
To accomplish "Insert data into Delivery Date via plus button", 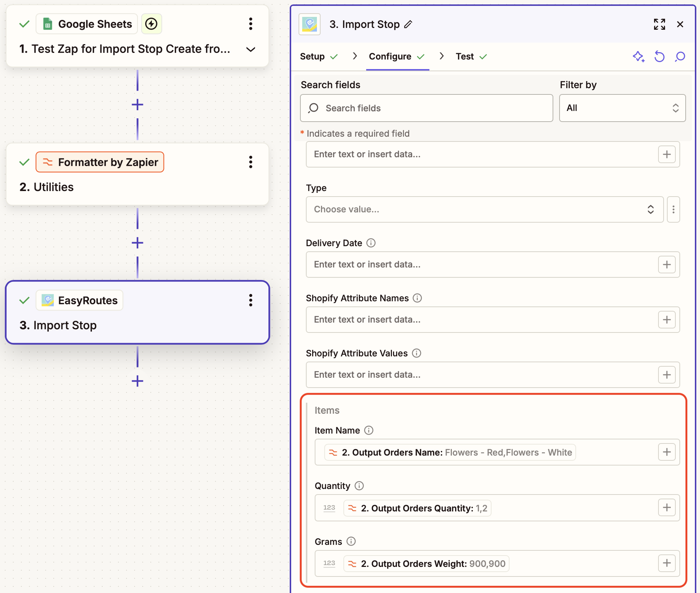I will point(667,265).
